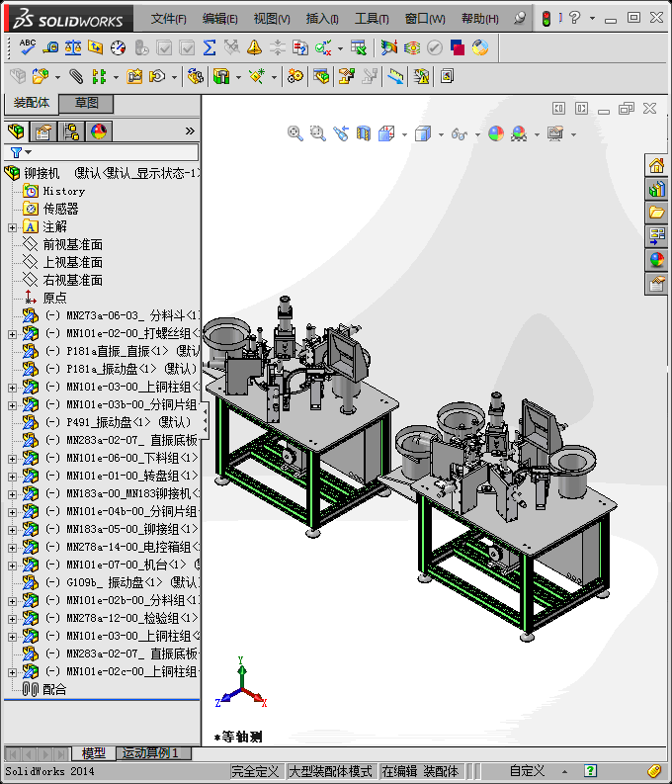Open Mass Properties scale icon
Viewport: 672px width, 784px height.
click(x=73, y=47)
